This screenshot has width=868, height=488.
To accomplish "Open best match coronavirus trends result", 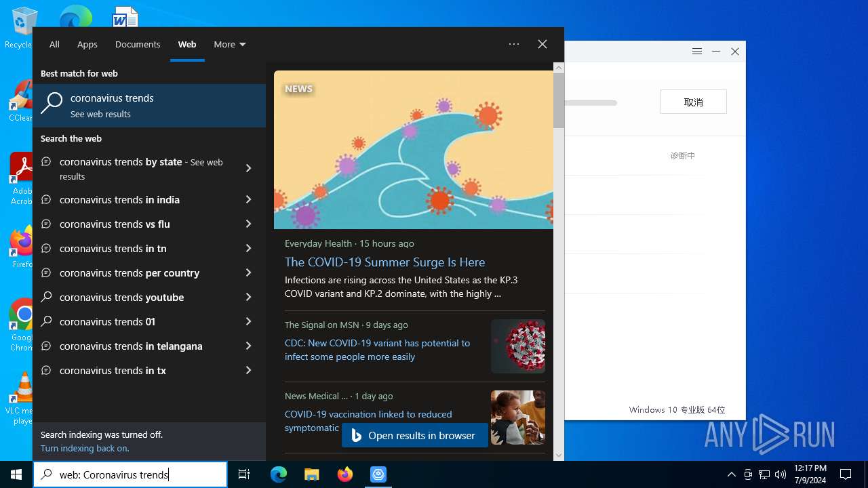I will [x=149, y=106].
